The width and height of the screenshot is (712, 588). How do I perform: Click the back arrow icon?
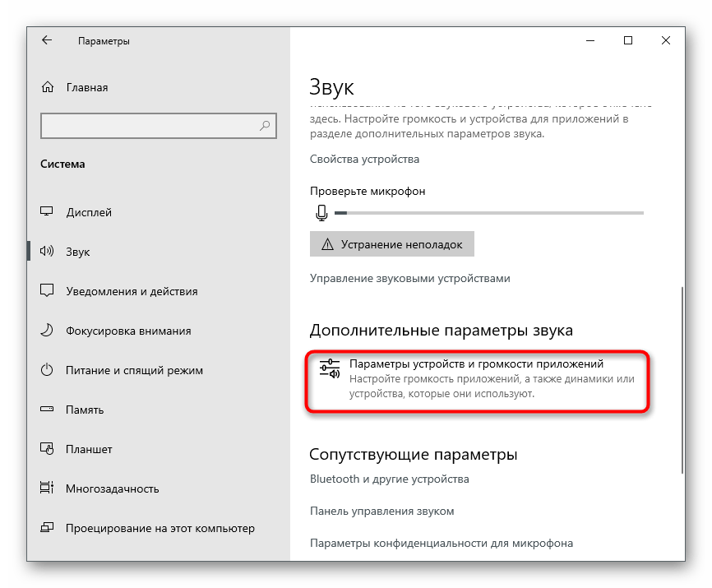pos(47,40)
